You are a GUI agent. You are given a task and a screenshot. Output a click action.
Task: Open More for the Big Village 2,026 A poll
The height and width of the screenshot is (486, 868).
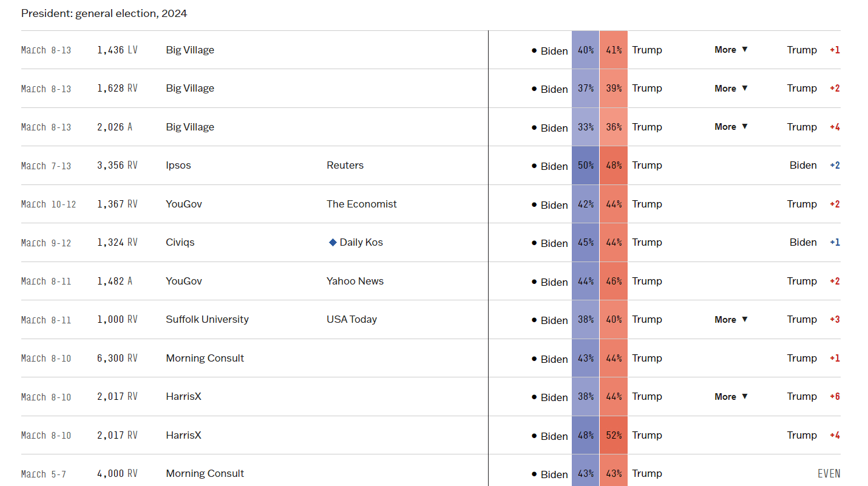(x=730, y=126)
